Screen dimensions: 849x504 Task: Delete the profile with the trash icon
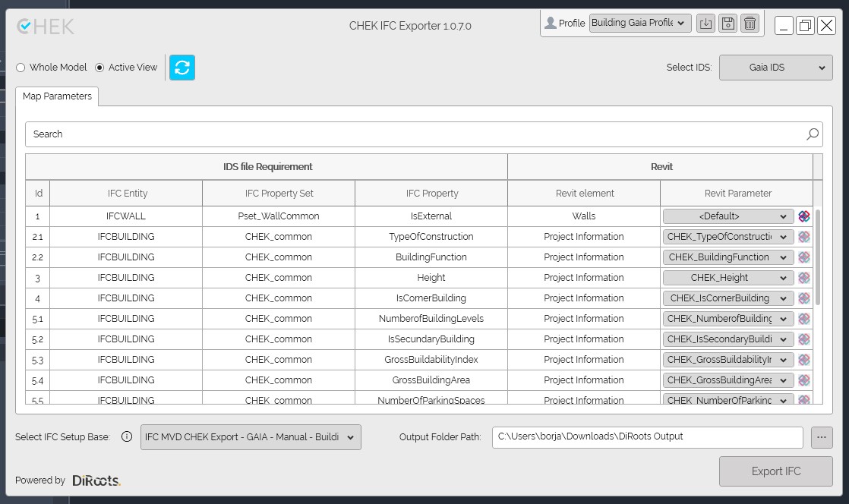pos(750,24)
